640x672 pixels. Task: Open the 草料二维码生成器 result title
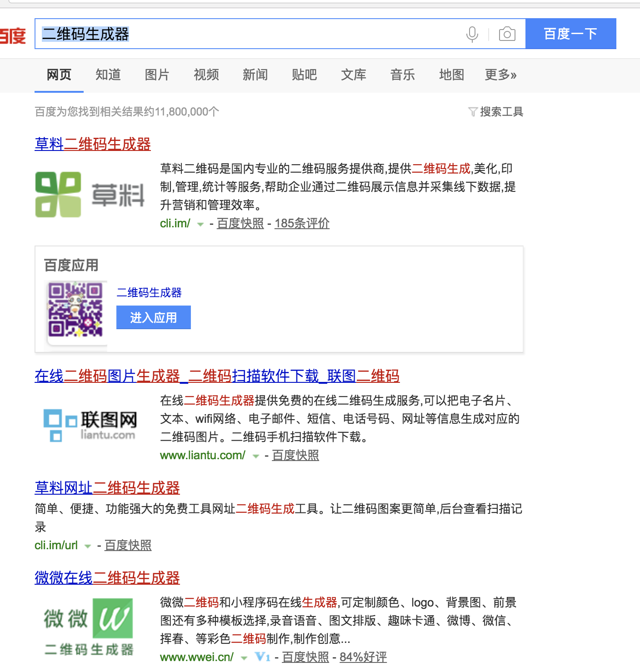pos(93,144)
